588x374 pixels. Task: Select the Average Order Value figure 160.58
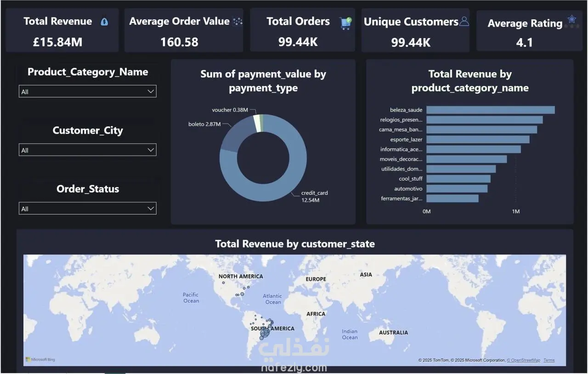click(179, 42)
